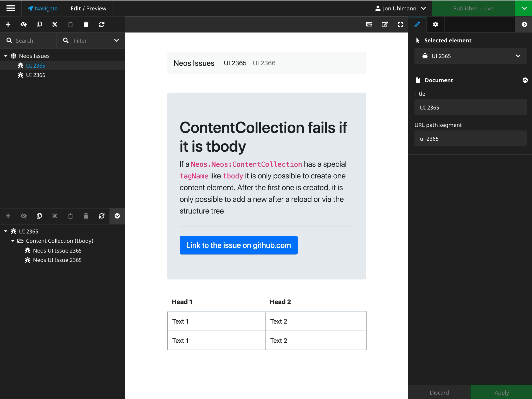532x399 pixels.
Task: Open the hamburger main menu
Action: click(11, 8)
